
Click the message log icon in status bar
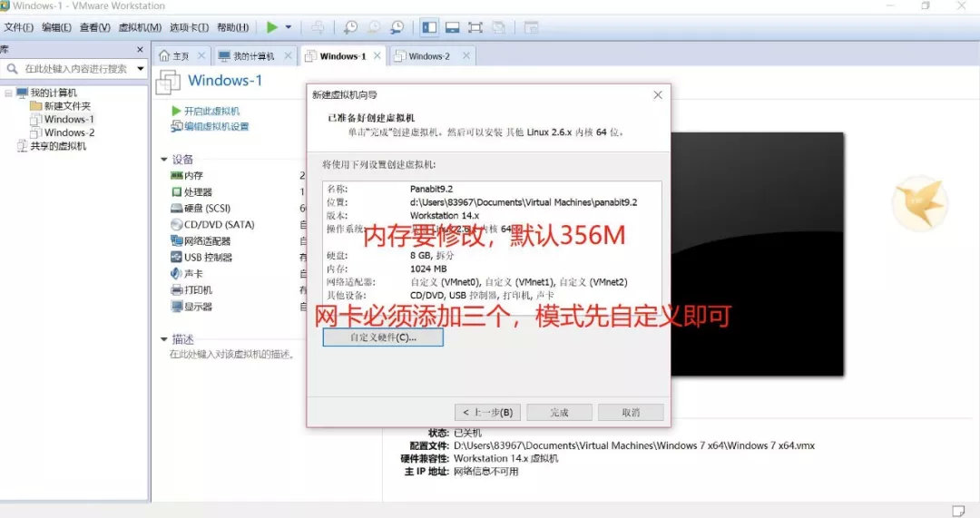[x=958, y=510]
